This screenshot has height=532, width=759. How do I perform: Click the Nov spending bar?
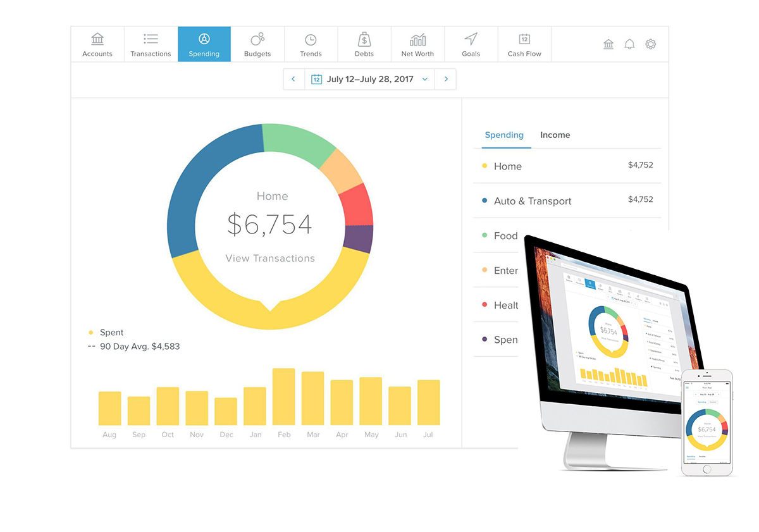[x=197, y=408]
